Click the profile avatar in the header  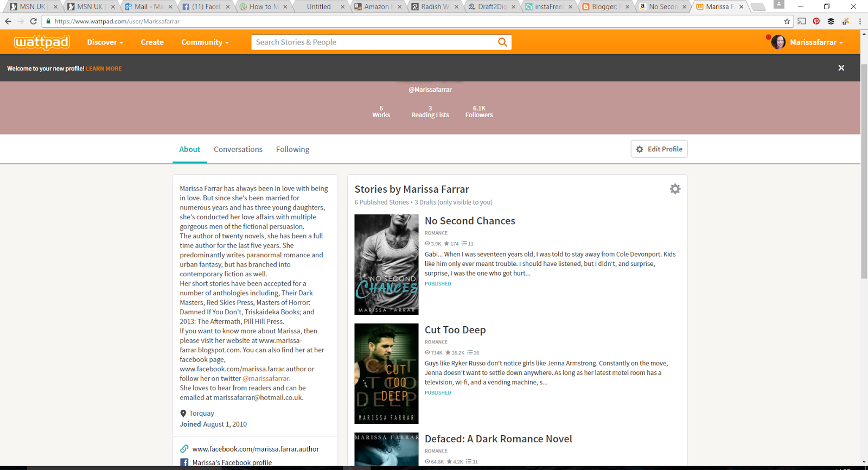(x=778, y=42)
